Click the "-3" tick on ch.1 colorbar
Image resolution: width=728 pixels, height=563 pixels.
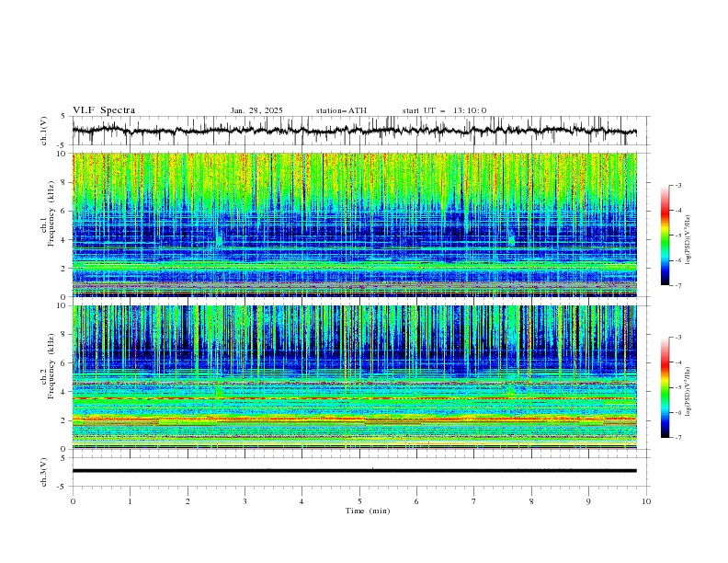pyautogui.click(x=678, y=185)
